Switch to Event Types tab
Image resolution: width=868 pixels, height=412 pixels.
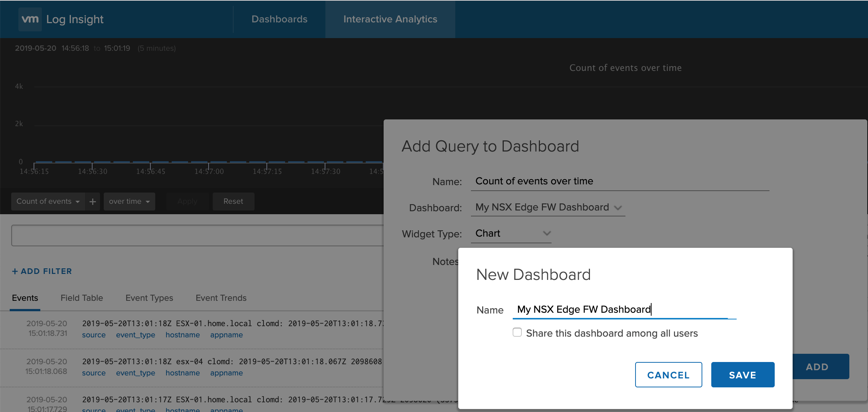click(x=149, y=298)
